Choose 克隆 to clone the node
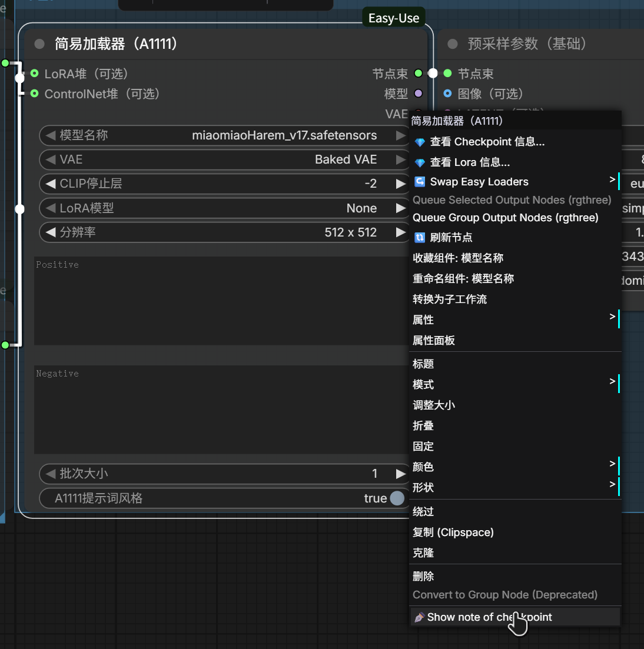The height and width of the screenshot is (649, 644). click(x=514, y=553)
